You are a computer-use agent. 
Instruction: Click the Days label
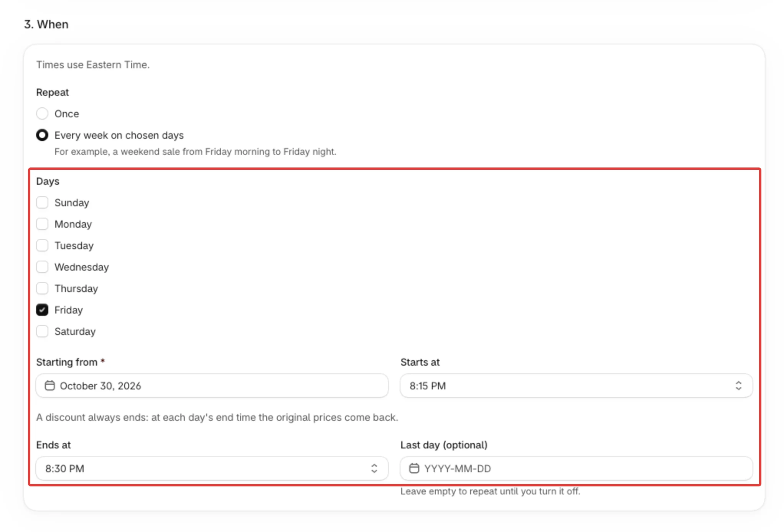tap(48, 181)
